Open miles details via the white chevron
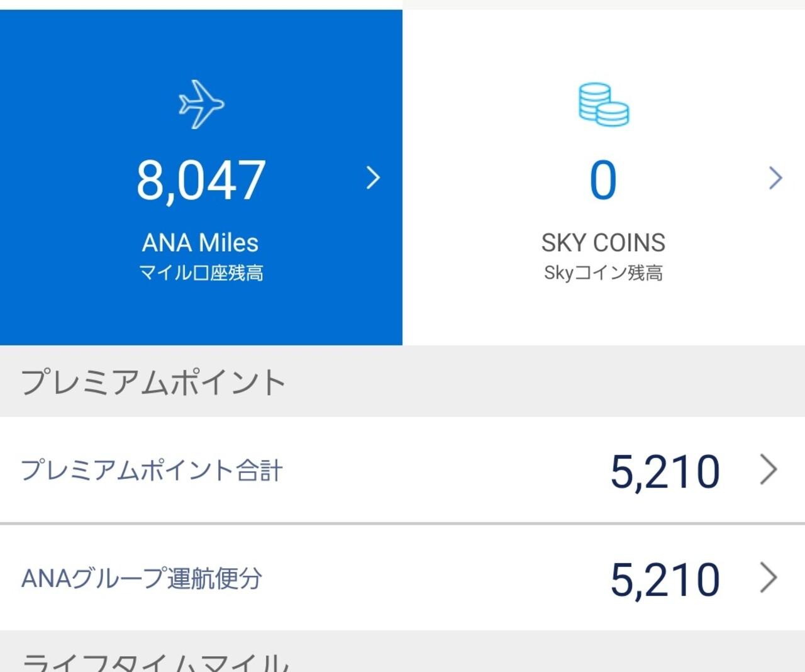Viewport: 805px width, 672px height. [373, 178]
